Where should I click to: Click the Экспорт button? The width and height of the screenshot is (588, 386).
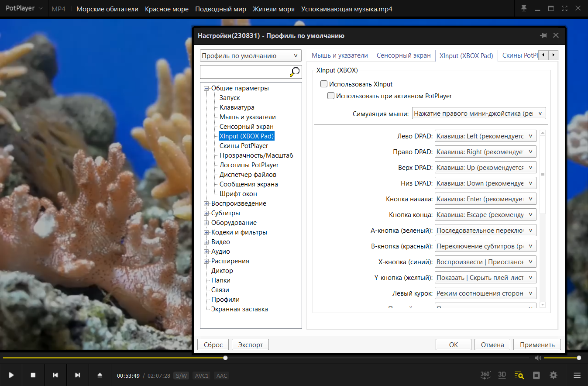(251, 345)
